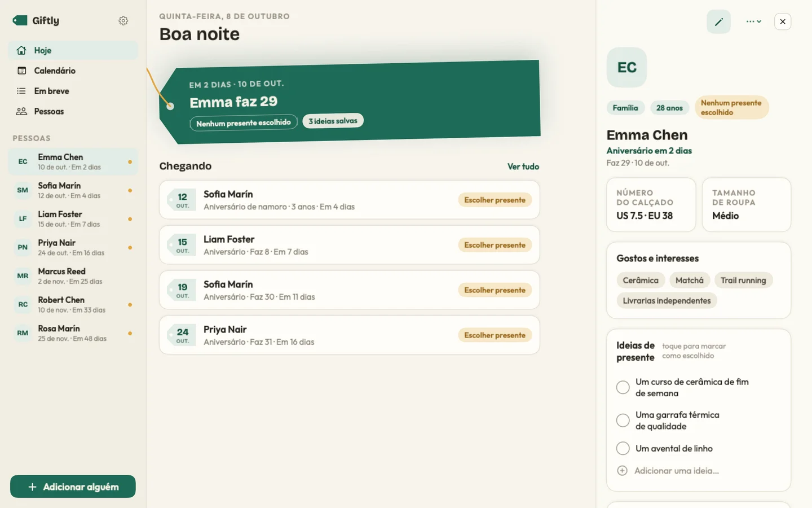This screenshot has width=812, height=508.
Task: Click the Família tag in the detail panel
Action: click(x=625, y=108)
